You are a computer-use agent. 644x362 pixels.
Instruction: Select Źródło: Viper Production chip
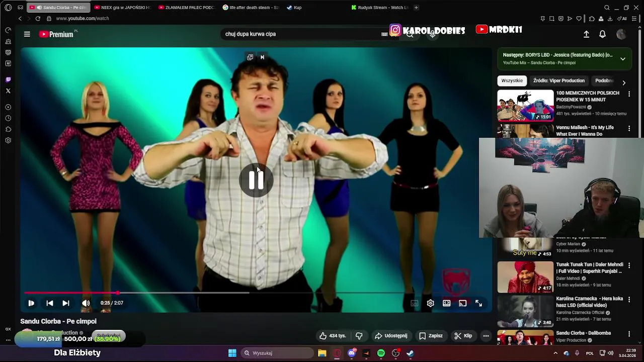point(558,80)
